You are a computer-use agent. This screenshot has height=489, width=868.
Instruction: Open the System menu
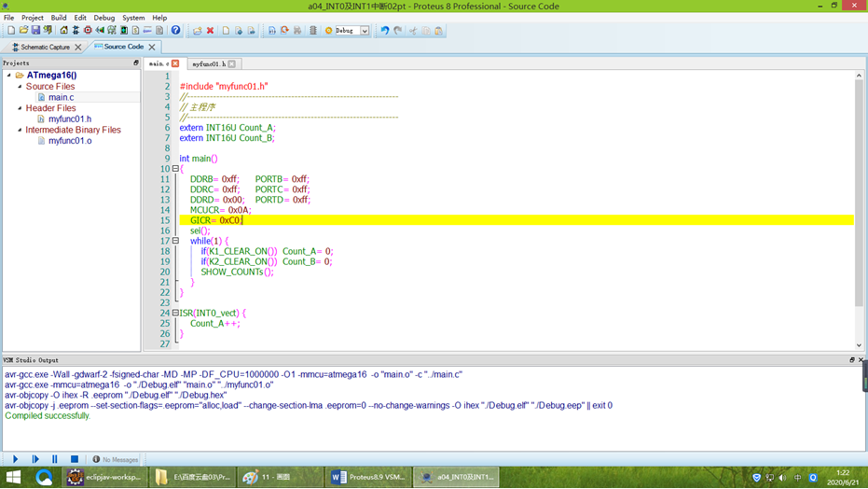click(133, 18)
